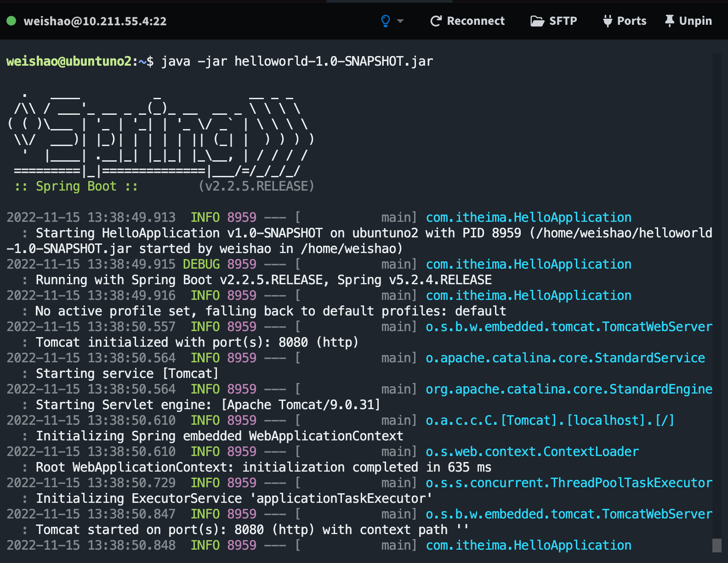Click the (v2.2.5.RELEASE) version text
The height and width of the screenshot is (563, 728).
pos(256,186)
